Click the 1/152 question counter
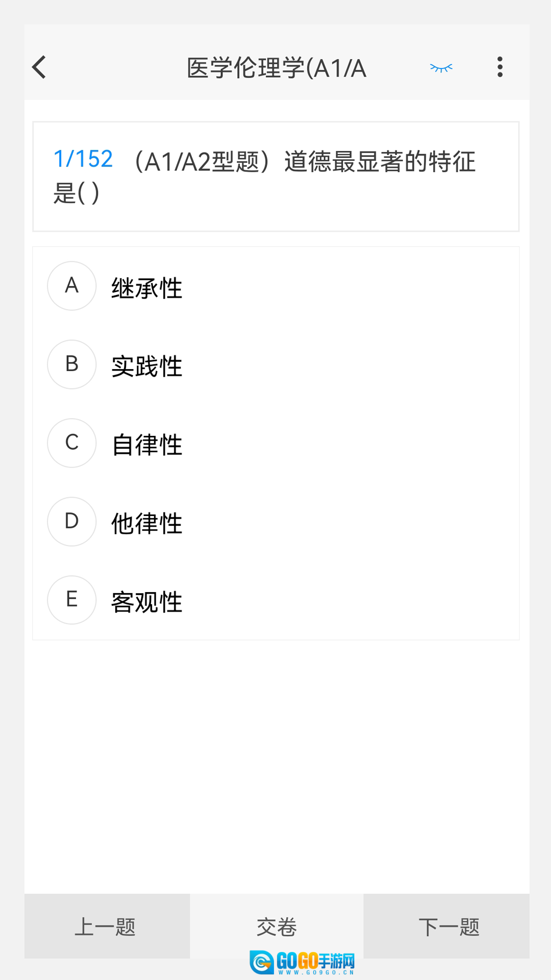 tap(83, 159)
